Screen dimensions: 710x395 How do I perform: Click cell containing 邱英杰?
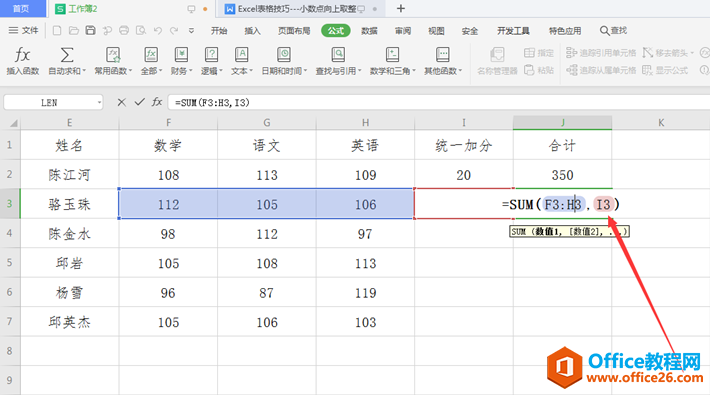tap(69, 322)
